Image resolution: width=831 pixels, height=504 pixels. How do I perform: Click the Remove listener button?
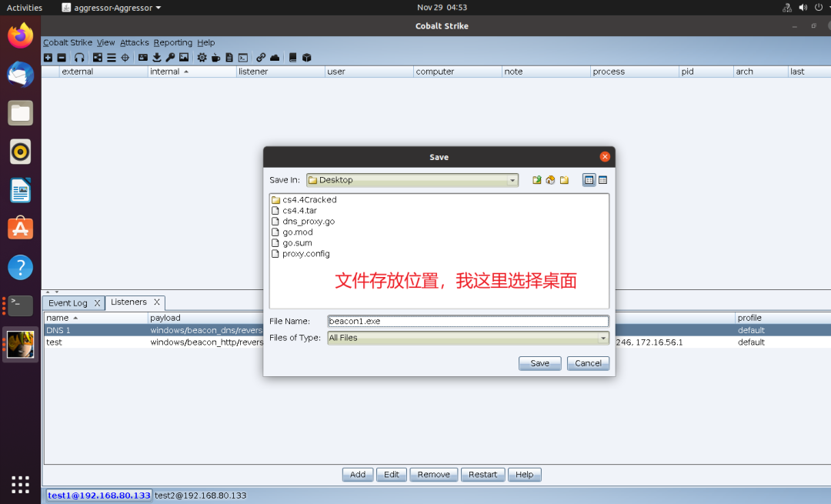click(x=433, y=475)
